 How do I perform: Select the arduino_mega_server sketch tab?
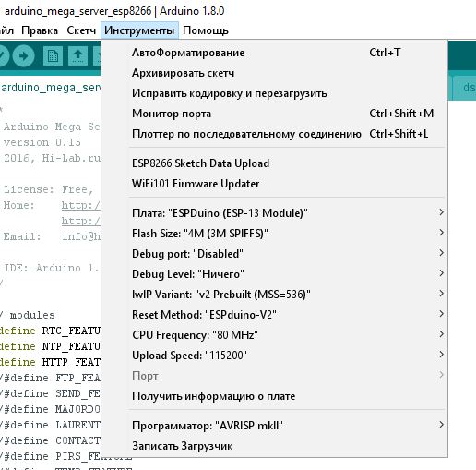pos(51,88)
